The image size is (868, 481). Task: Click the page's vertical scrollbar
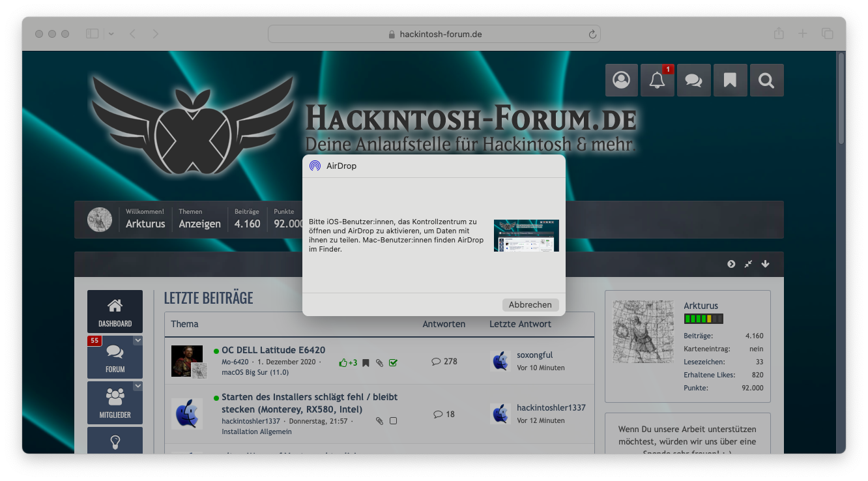[841, 98]
